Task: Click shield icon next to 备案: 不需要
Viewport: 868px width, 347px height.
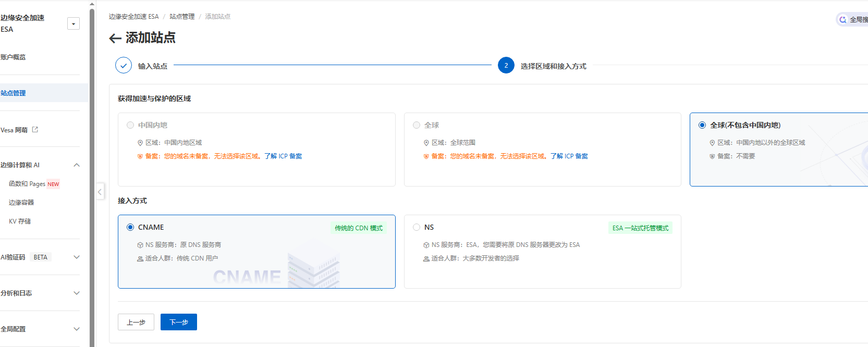Action: click(712, 156)
